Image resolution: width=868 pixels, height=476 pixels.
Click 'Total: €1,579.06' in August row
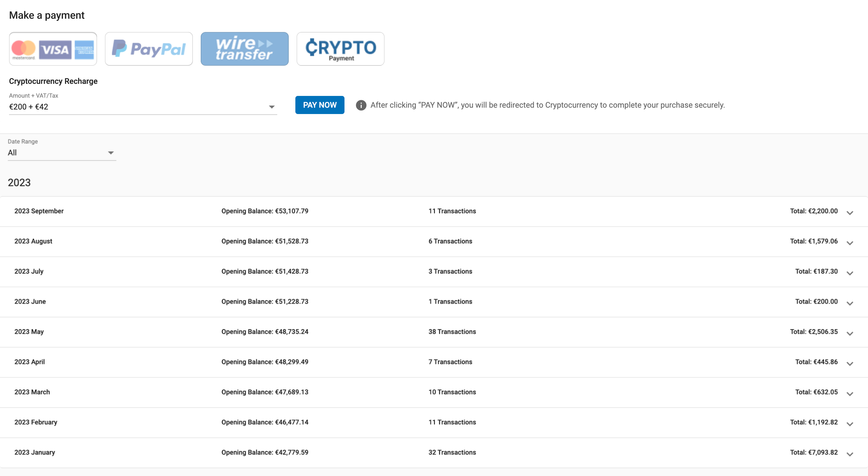(x=814, y=241)
